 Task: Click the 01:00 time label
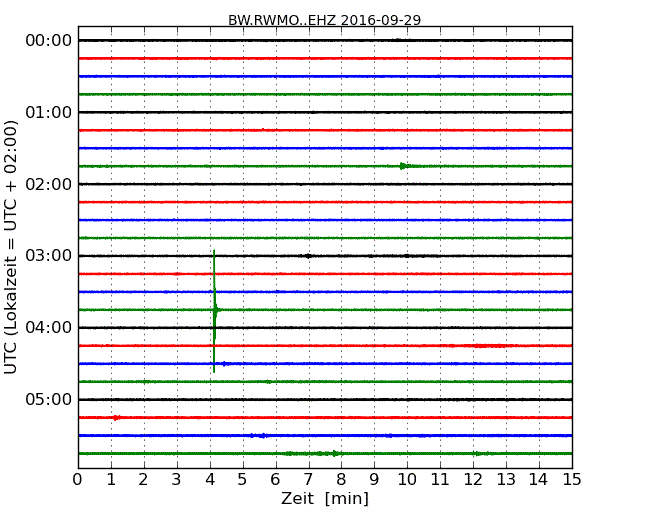49,112
